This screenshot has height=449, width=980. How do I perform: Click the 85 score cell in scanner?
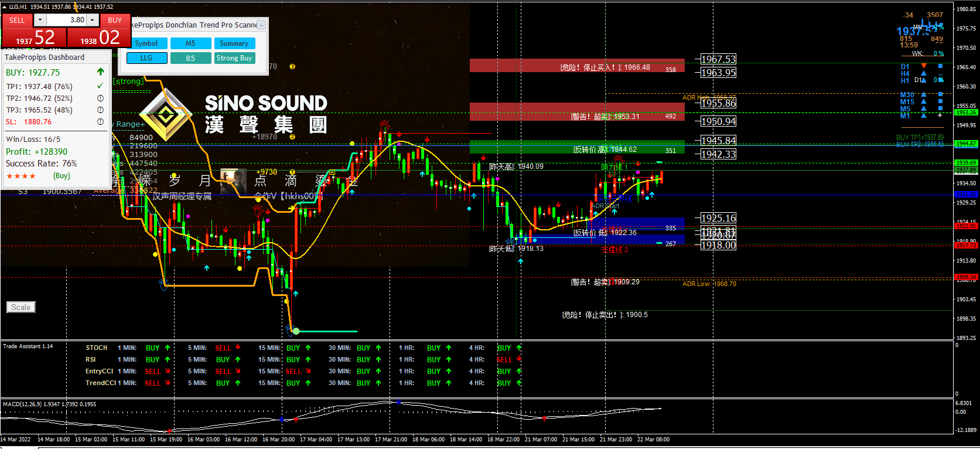pos(190,58)
